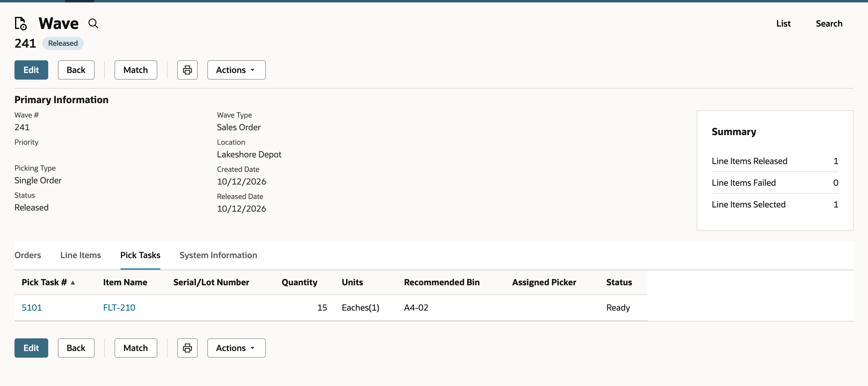Click the Quantity column header
The image size is (868, 386).
click(x=299, y=283)
